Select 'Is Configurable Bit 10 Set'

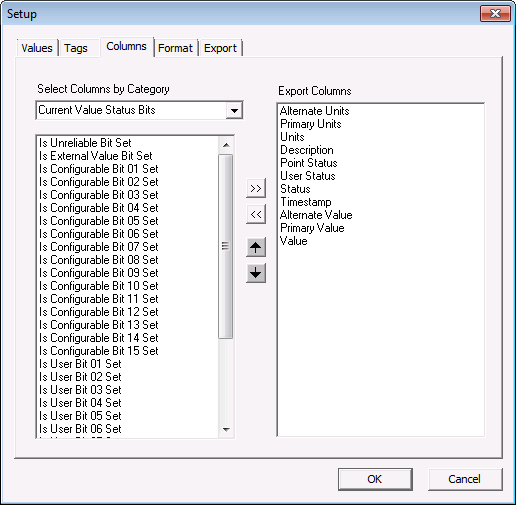(98, 286)
